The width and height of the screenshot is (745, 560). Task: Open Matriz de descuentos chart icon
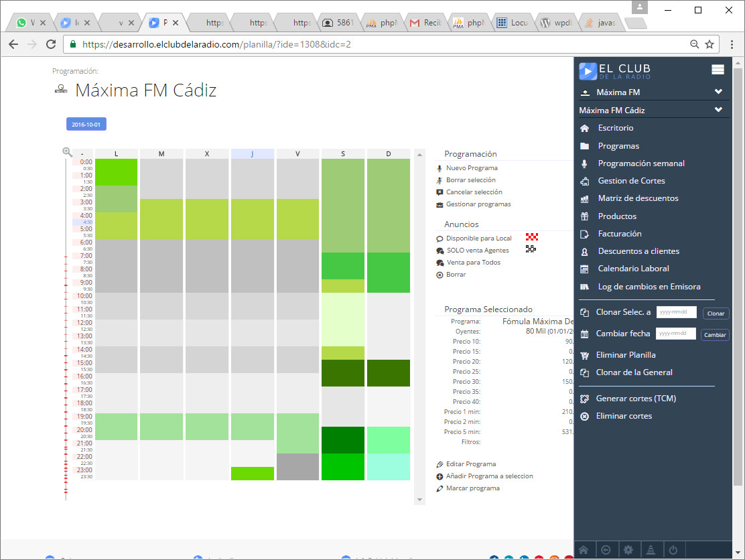tap(584, 198)
